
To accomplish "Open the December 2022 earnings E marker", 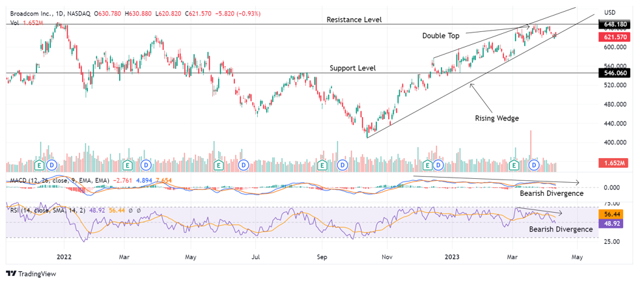I will pyautogui.click(x=428, y=165).
